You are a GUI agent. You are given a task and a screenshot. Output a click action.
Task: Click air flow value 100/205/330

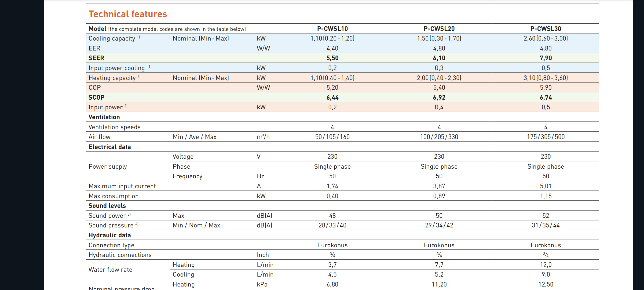(439, 137)
